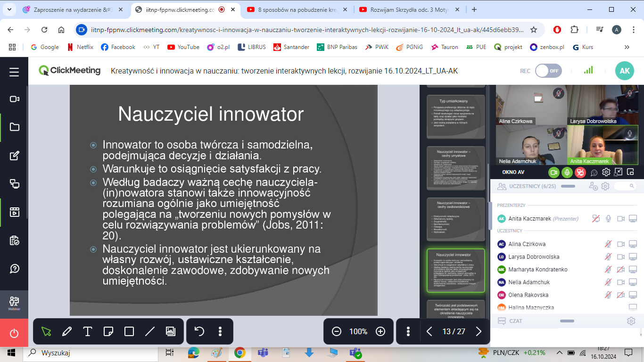Screen dimensions: 644x362
Task: Open the camera panel in left sidebar
Action: 14,99
